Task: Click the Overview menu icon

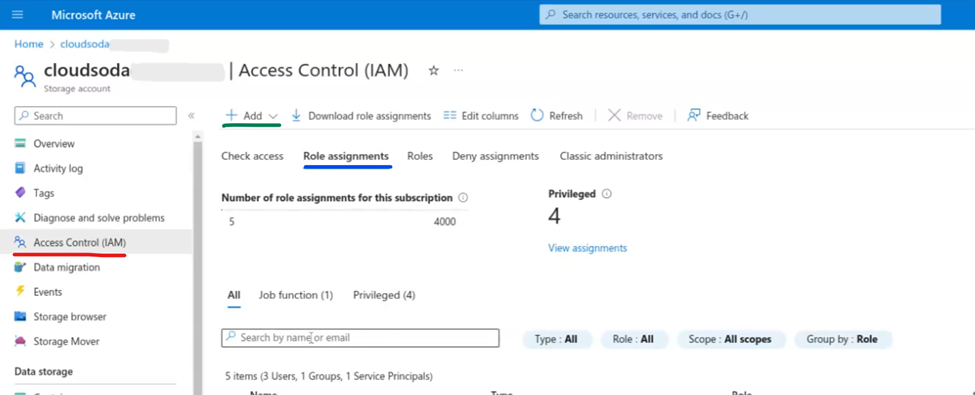Action: pyautogui.click(x=21, y=144)
